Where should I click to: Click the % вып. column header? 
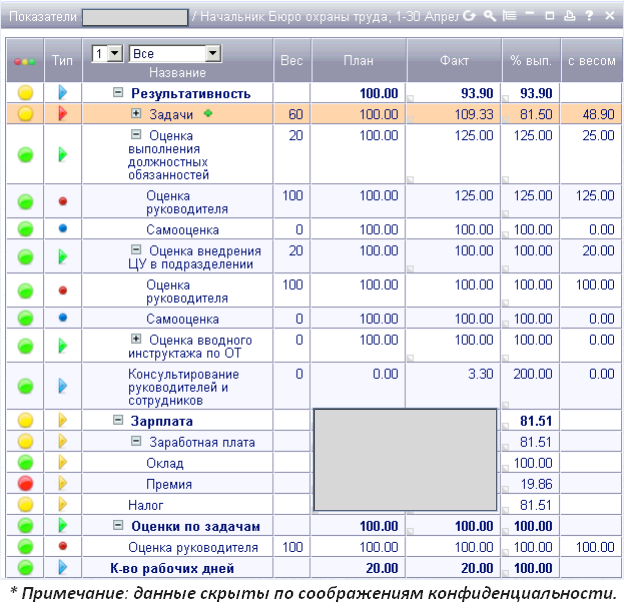click(531, 60)
